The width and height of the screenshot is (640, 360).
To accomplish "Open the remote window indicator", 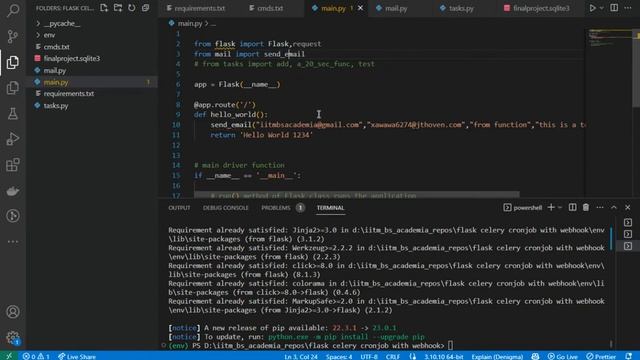I will click(x=9, y=356).
